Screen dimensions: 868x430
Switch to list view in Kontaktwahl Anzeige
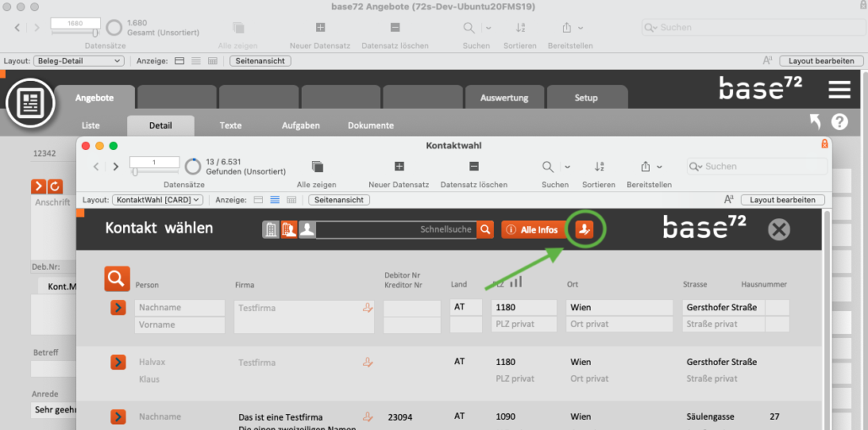tap(275, 200)
